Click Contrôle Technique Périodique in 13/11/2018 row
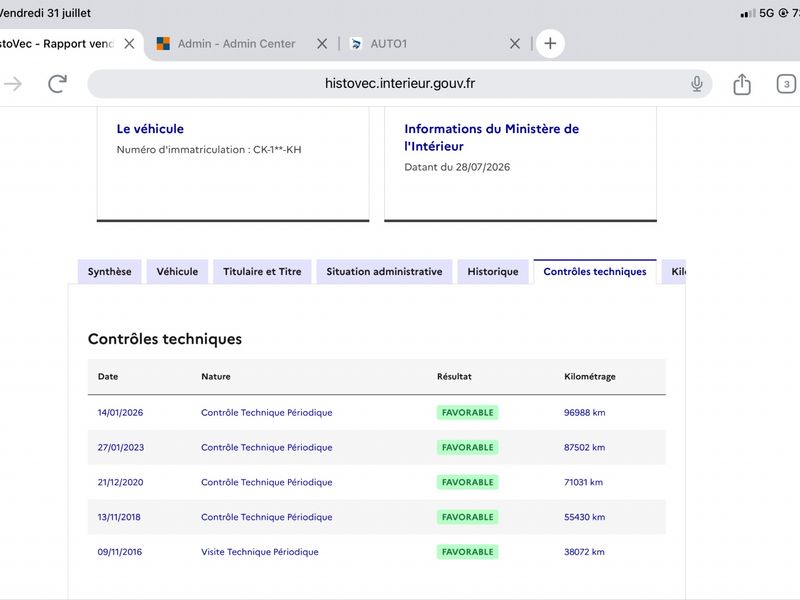The height and width of the screenshot is (600, 800). click(266, 517)
